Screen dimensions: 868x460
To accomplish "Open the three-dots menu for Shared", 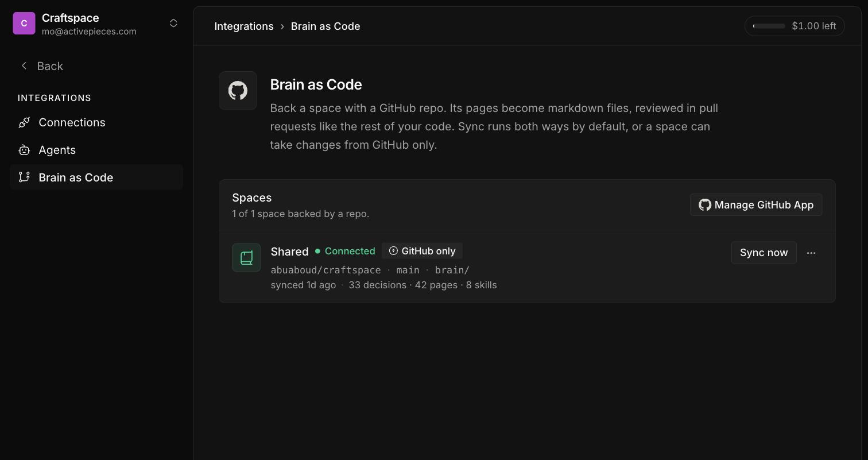I will (x=811, y=253).
